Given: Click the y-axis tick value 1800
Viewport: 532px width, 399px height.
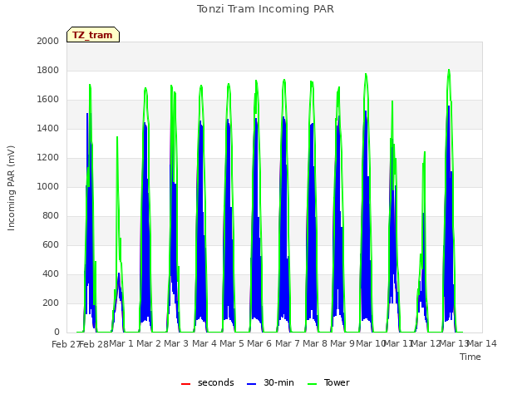Looking at the screenshot, I should (48, 70).
